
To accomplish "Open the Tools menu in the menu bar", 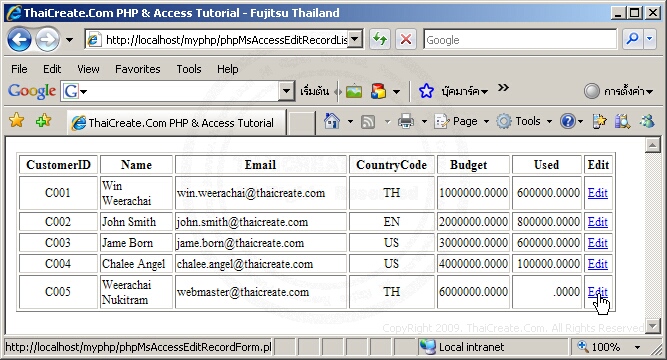I will click(x=189, y=69).
